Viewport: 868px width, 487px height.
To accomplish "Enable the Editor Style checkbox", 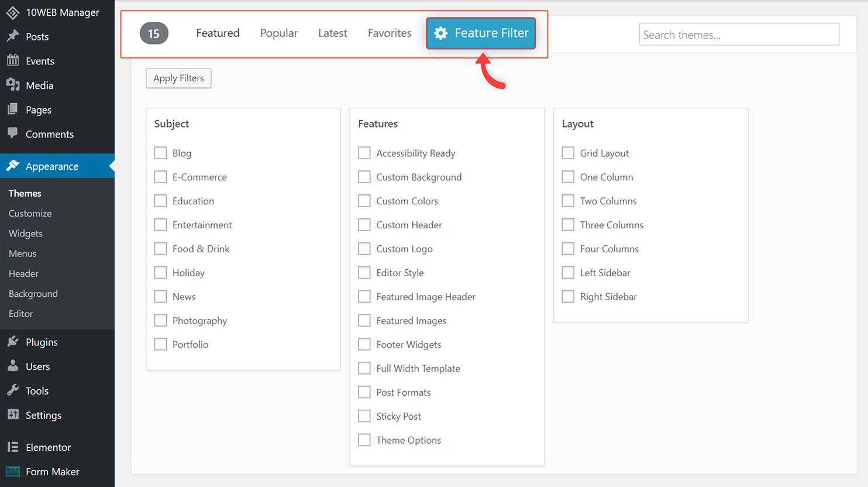I will (x=364, y=273).
